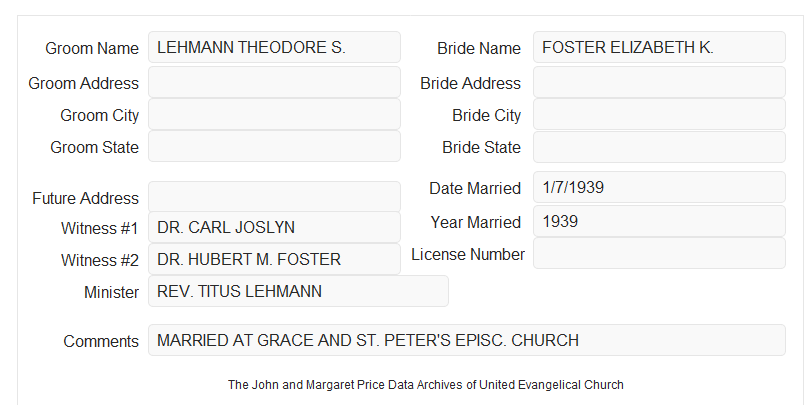805x405 pixels.
Task: Focus the empty License Number field
Action: coord(659,253)
